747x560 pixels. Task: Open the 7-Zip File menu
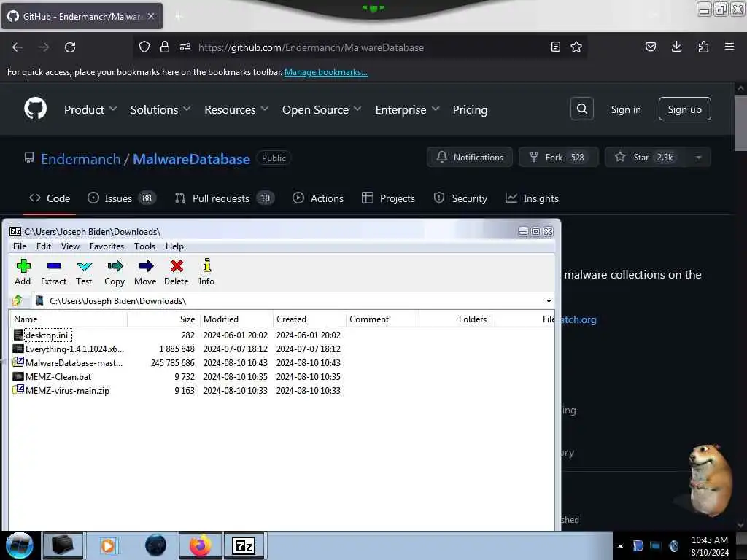click(x=20, y=246)
